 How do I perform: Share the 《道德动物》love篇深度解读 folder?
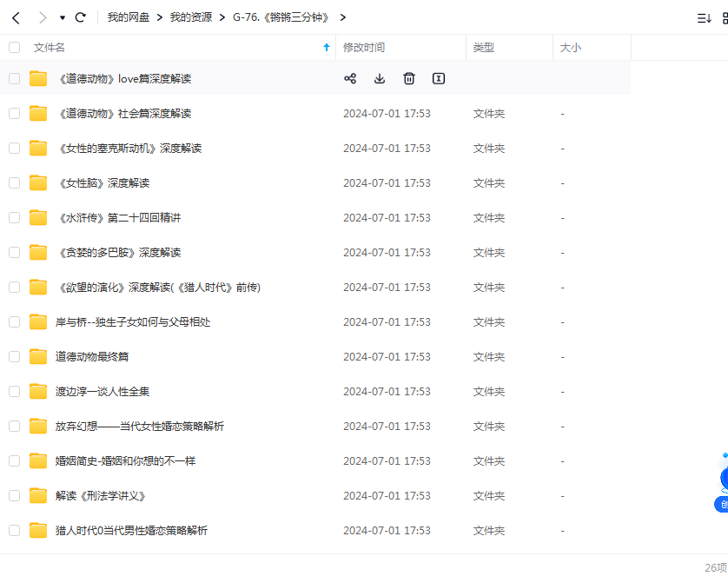coord(350,78)
